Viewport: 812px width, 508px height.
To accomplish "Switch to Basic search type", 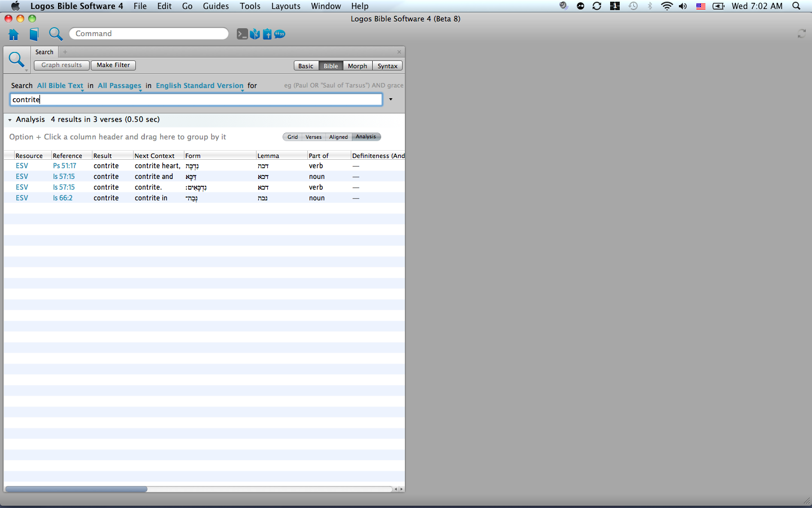I will click(x=306, y=66).
